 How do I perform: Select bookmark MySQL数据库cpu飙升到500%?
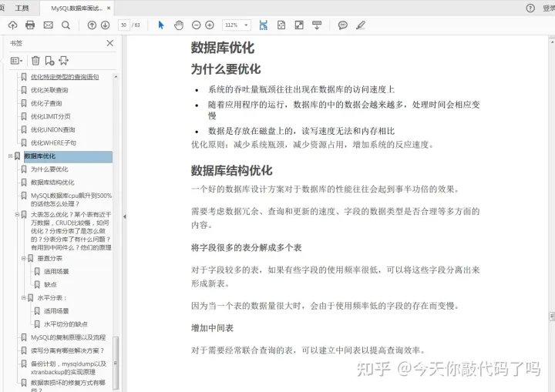coord(71,199)
